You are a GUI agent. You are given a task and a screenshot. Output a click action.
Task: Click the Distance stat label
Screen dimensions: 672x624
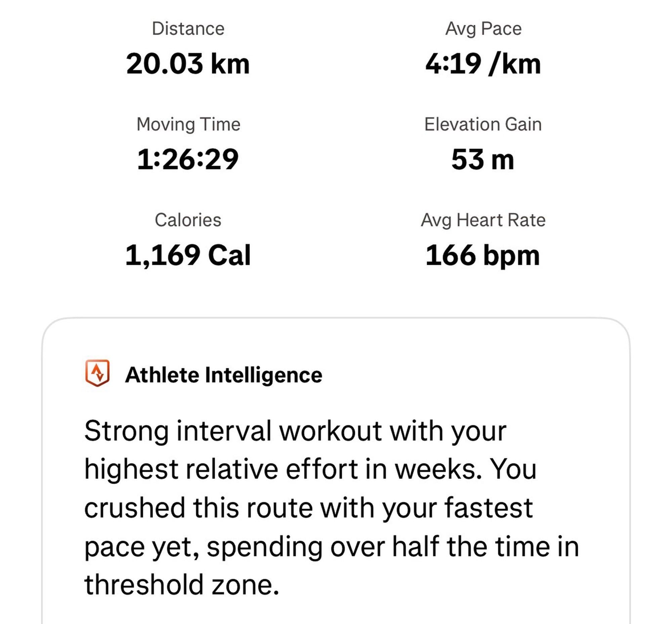[x=188, y=29]
